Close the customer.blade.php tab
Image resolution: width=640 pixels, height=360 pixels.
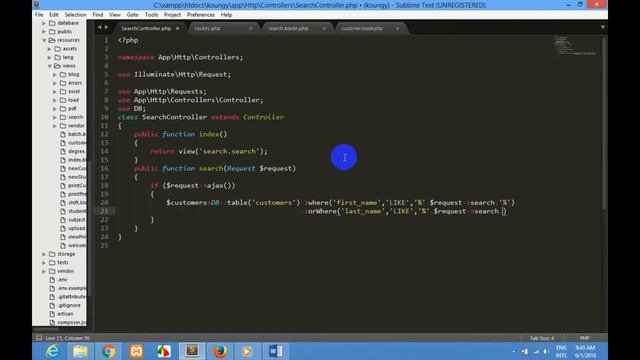(x=397, y=28)
